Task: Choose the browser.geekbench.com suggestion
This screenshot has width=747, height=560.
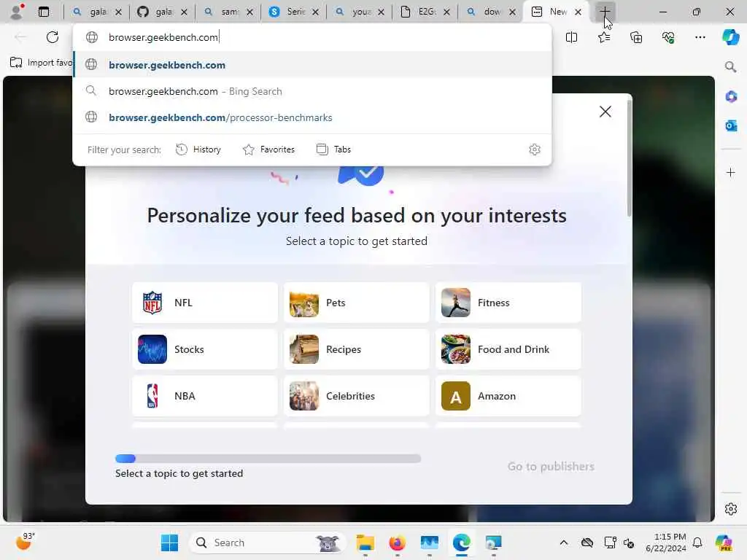Action: coord(312,65)
